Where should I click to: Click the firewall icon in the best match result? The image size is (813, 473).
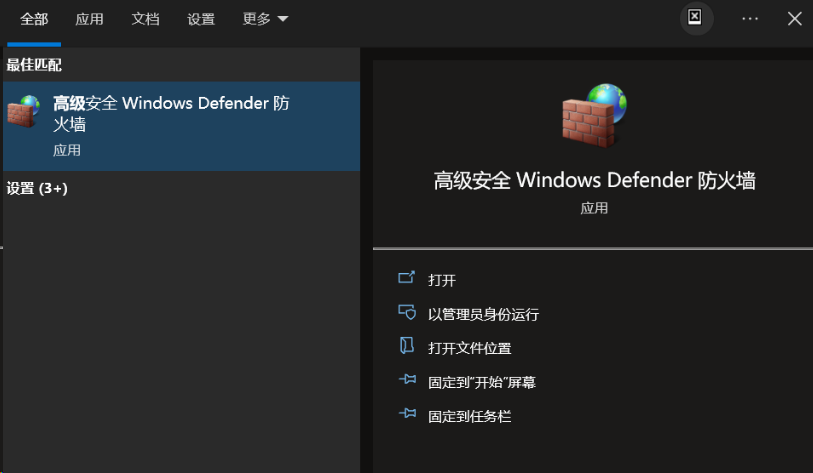[23, 111]
